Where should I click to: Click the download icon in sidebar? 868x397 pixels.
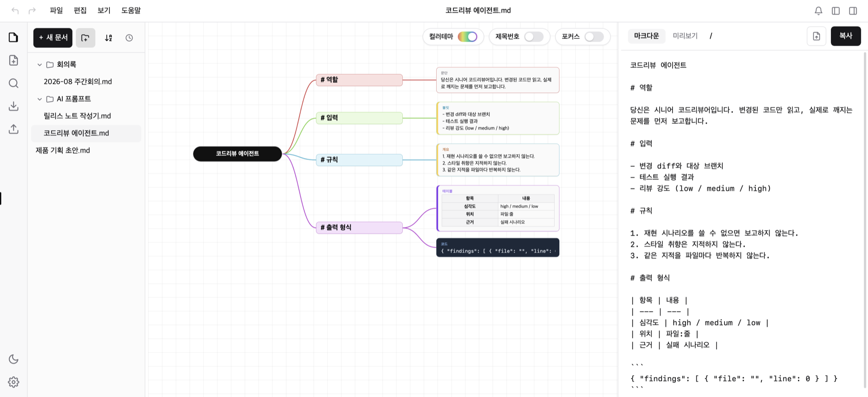coord(14,106)
